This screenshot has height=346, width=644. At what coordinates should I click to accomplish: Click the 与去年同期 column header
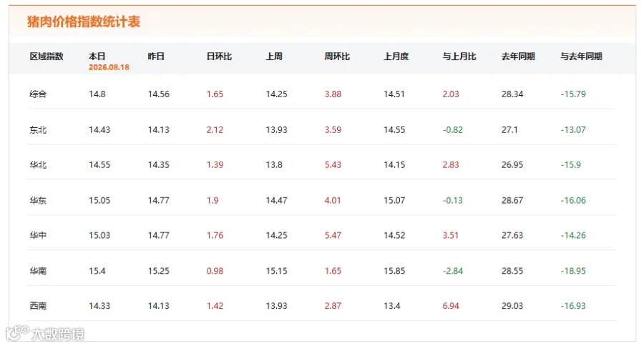click(581, 56)
